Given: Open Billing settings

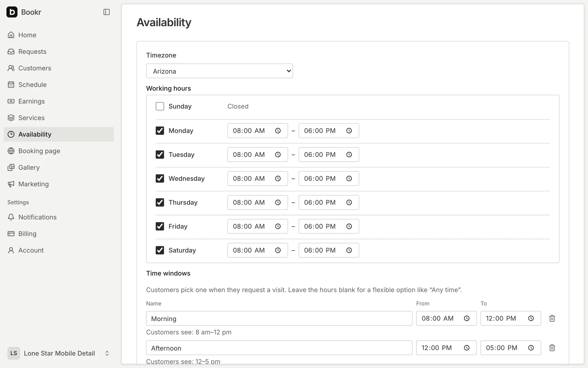Looking at the screenshot, I should [59, 234].
